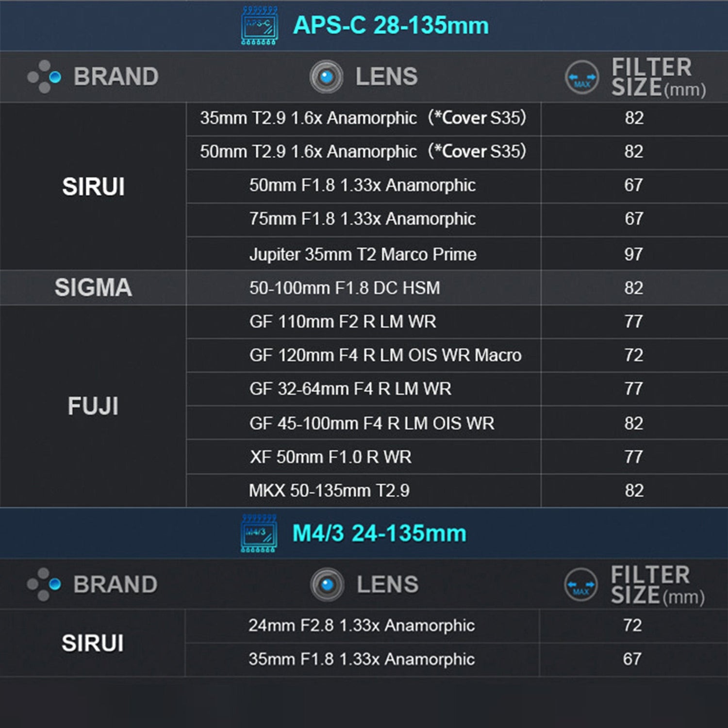Click filter size 97 value
Screen dimensions: 728x728
[633, 254]
